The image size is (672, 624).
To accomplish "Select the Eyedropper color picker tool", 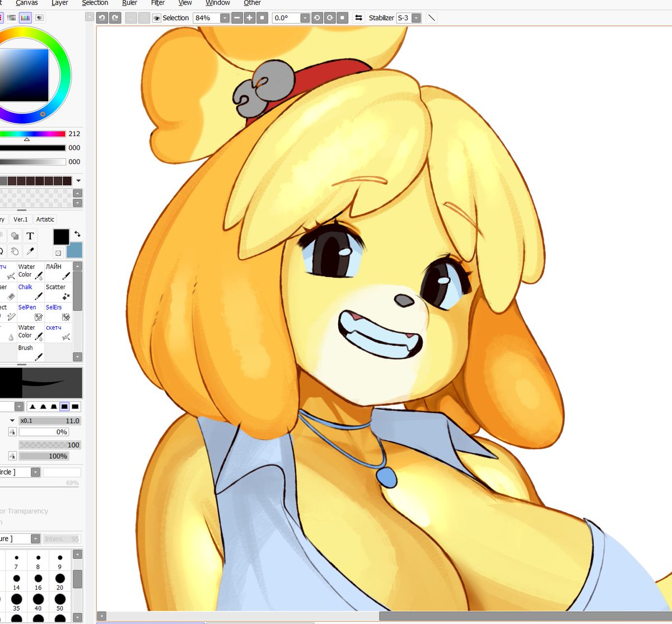I will [x=30, y=251].
